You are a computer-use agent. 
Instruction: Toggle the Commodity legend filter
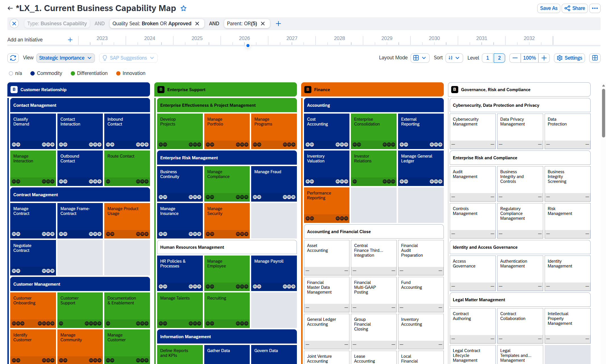(46, 73)
